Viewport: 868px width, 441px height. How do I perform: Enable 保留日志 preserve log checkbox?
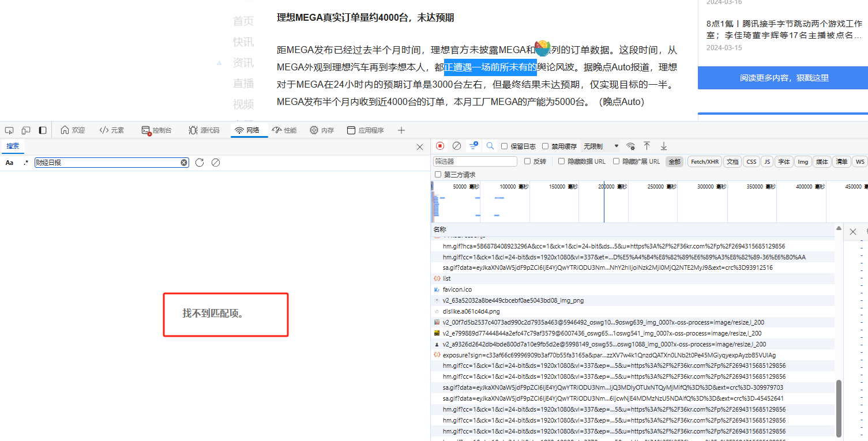tap(505, 146)
